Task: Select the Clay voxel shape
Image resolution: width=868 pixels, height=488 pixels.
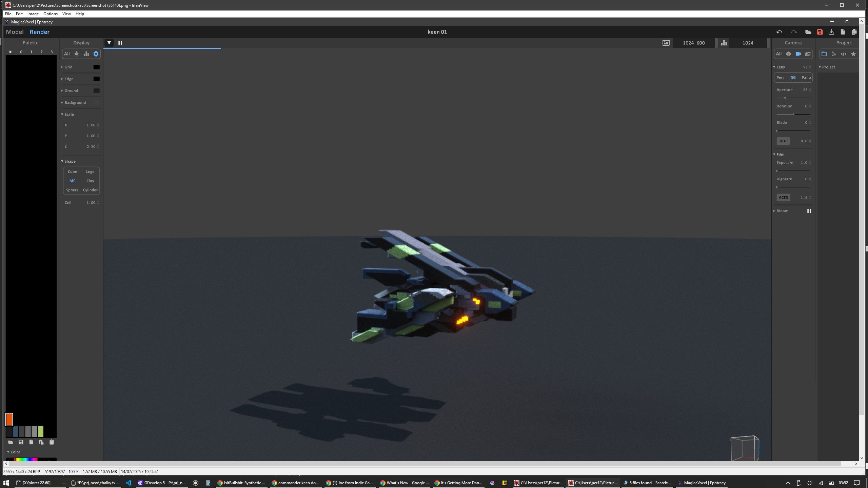Action: (x=90, y=181)
